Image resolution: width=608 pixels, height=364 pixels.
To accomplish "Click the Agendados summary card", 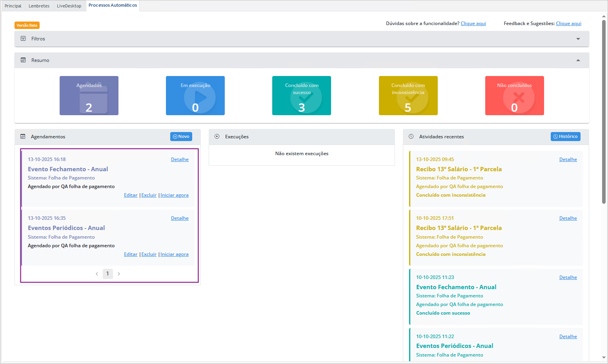I will [89, 96].
